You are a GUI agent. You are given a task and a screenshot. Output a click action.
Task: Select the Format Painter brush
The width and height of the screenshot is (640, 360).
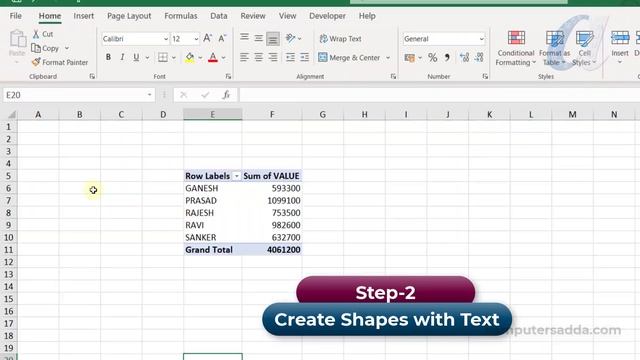click(36, 62)
